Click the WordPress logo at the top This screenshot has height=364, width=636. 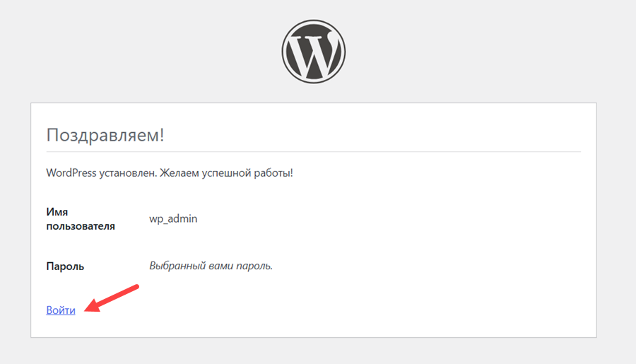(x=314, y=52)
